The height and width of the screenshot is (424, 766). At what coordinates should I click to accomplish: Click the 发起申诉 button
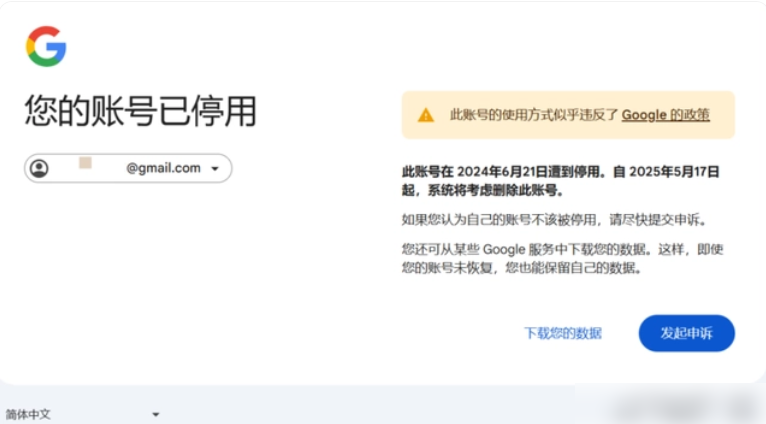[x=686, y=333]
